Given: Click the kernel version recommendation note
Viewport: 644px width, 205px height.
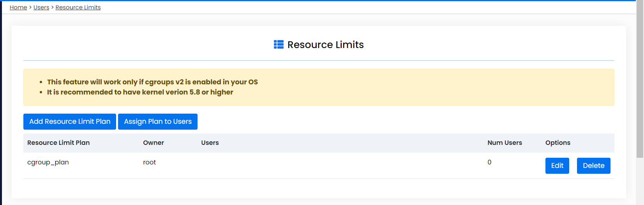Looking at the screenshot, I should 140,92.
